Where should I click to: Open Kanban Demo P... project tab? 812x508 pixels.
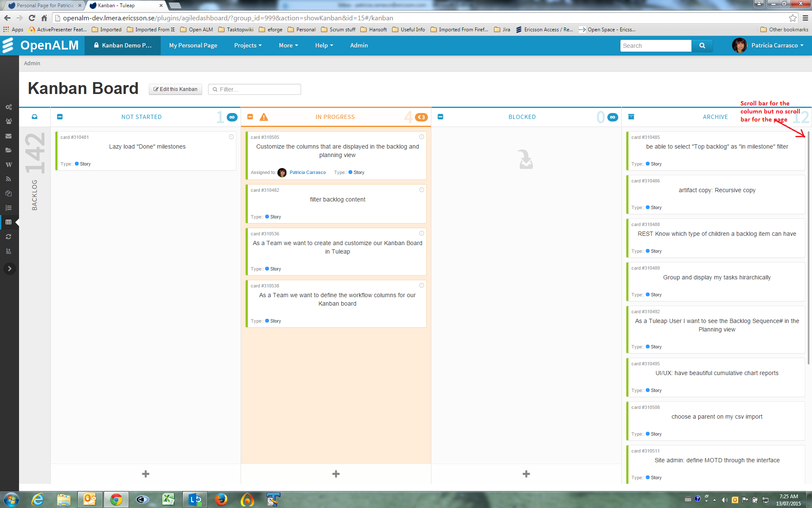[x=123, y=45]
